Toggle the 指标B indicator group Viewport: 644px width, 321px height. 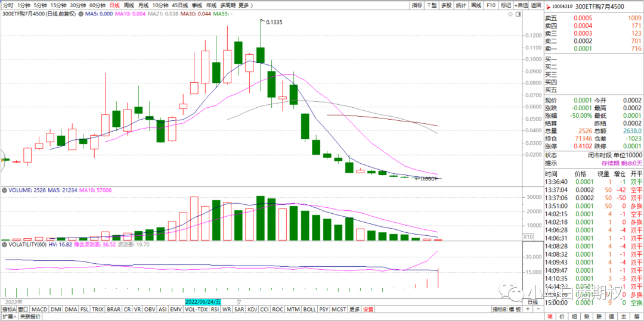pyautogui.click(x=499, y=310)
